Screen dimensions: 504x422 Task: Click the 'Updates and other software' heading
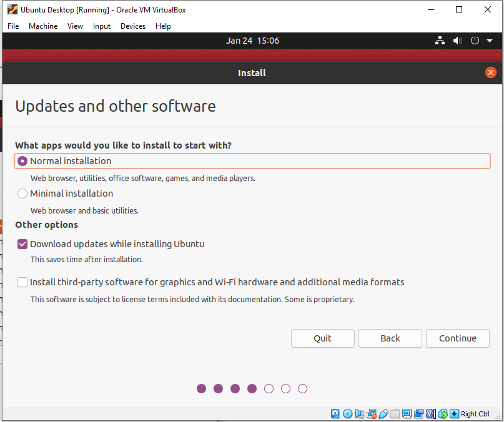pyautogui.click(x=116, y=106)
